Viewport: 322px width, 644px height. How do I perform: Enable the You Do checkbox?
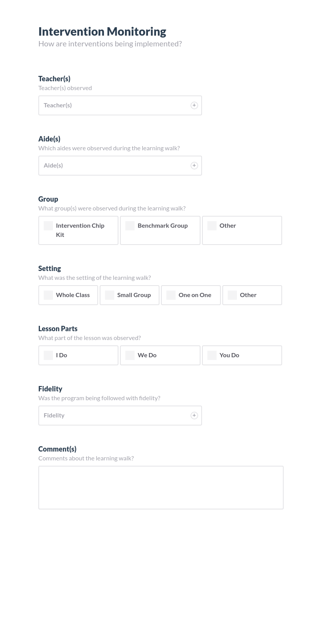pyautogui.click(x=212, y=355)
